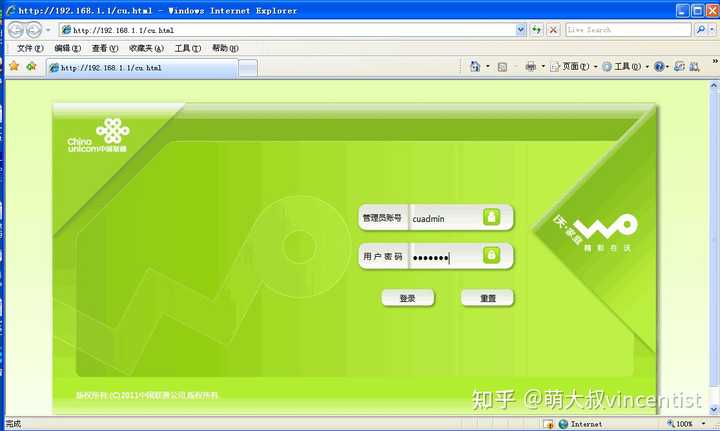Click the green lock icon in password field

491,255
